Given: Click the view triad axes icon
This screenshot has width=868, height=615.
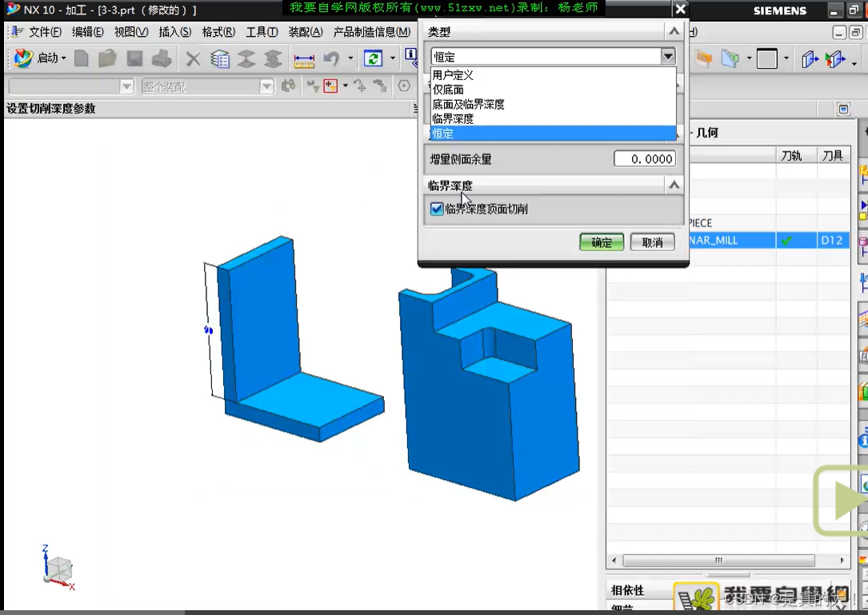Looking at the screenshot, I should point(58,569).
